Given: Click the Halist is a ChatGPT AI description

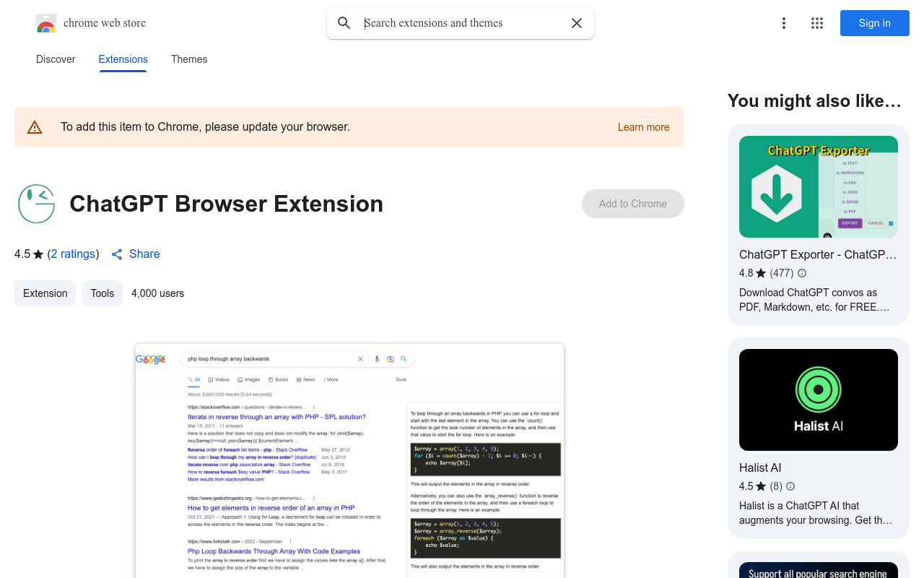Looking at the screenshot, I should 816,513.
